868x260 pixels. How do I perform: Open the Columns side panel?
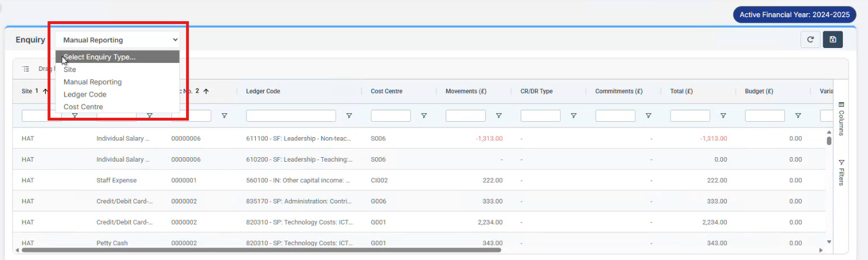coord(841,118)
